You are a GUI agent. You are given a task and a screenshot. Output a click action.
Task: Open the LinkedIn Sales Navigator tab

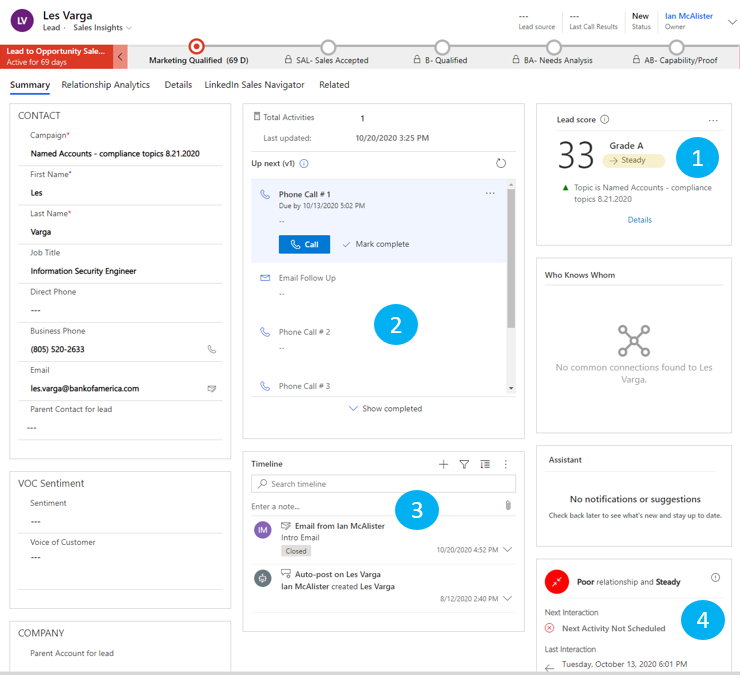click(254, 85)
